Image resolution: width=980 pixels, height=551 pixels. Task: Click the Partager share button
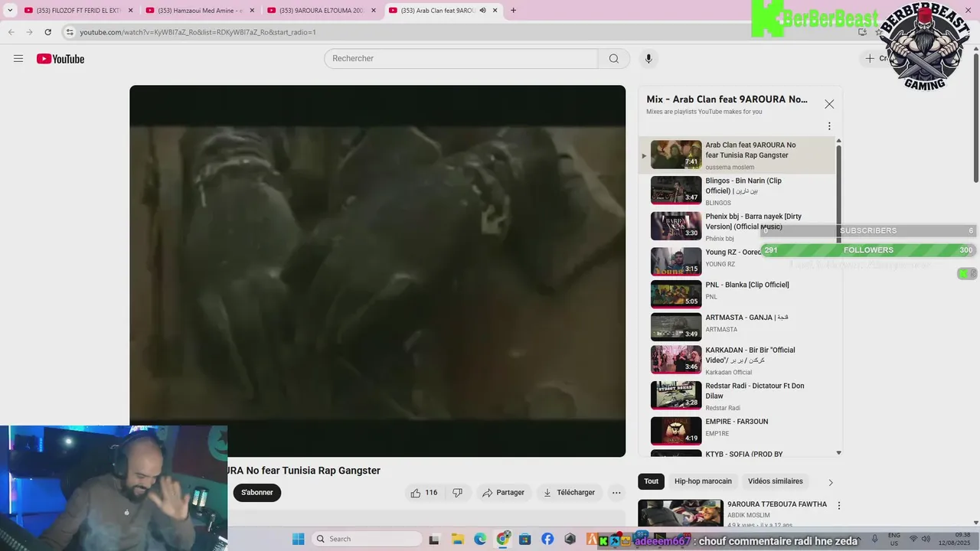pos(503,493)
